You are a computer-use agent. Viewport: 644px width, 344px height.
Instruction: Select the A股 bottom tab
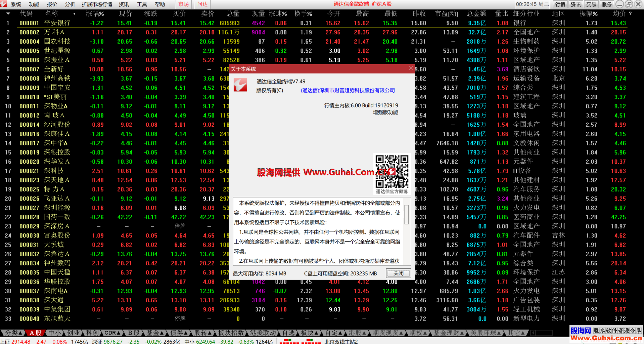coord(36,333)
